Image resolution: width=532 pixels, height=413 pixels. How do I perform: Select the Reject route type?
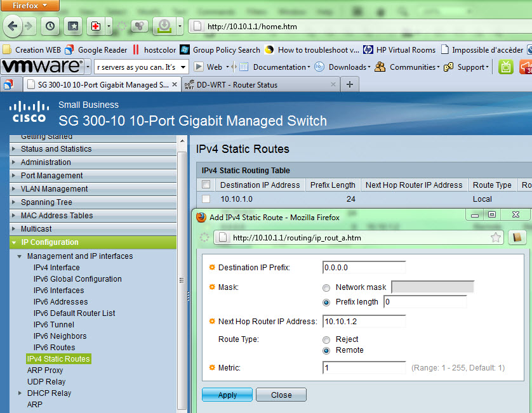point(326,340)
